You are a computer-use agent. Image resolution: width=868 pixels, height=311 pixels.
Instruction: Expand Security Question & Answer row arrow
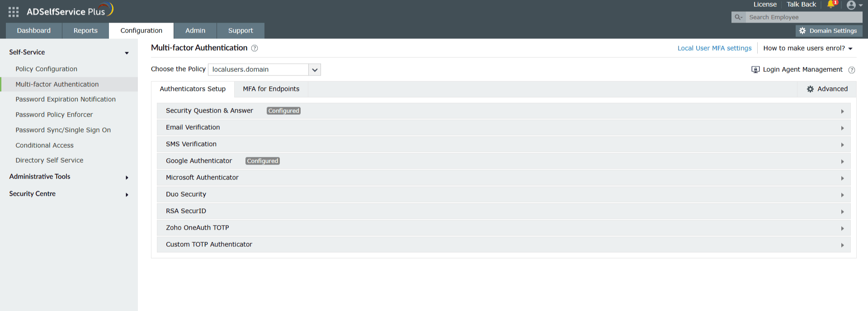(842, 111)
